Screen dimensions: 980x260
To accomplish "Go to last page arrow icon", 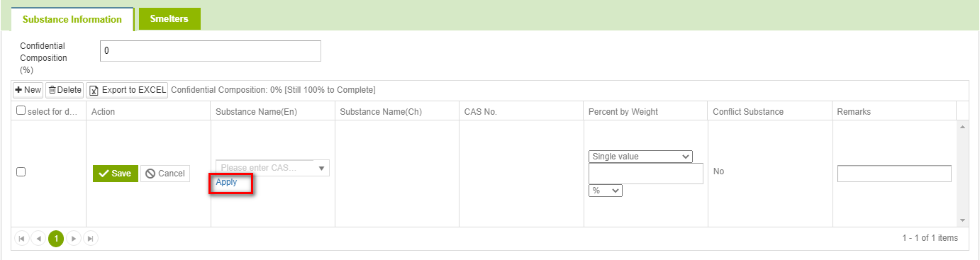I will [x=90, y=239].
